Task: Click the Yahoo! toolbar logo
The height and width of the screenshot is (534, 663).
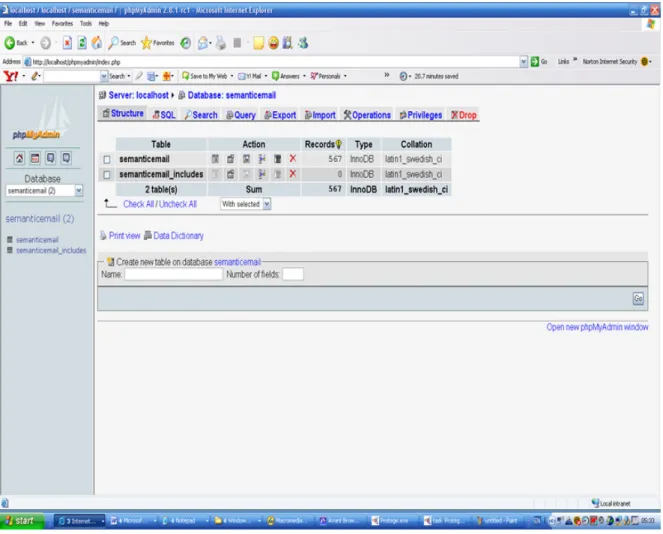Action: click(x=11, y=77)
